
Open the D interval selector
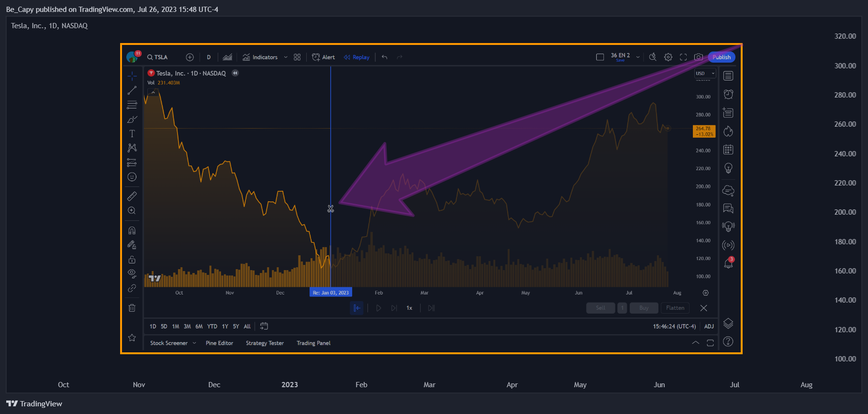click(209, 57)
